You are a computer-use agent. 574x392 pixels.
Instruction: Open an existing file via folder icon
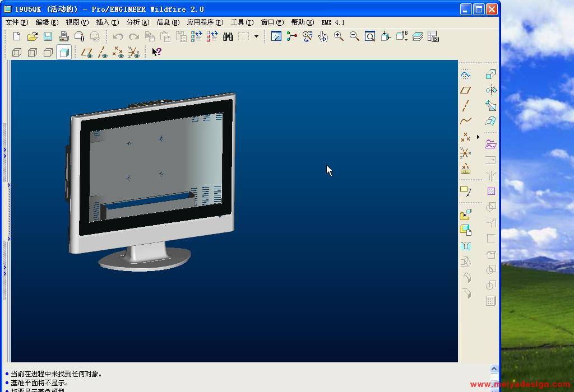coord(33,36)
